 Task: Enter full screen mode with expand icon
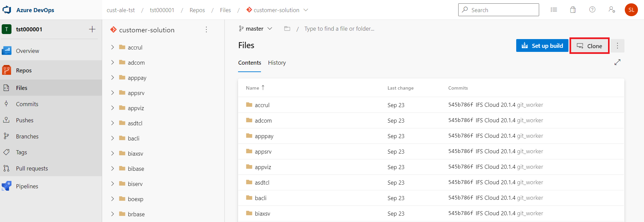coord(617,62)
